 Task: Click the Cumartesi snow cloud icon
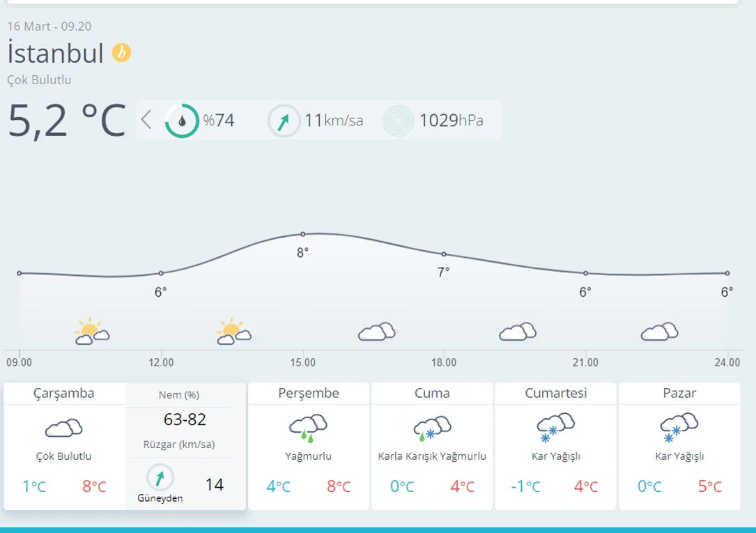[x=555, y=428]
